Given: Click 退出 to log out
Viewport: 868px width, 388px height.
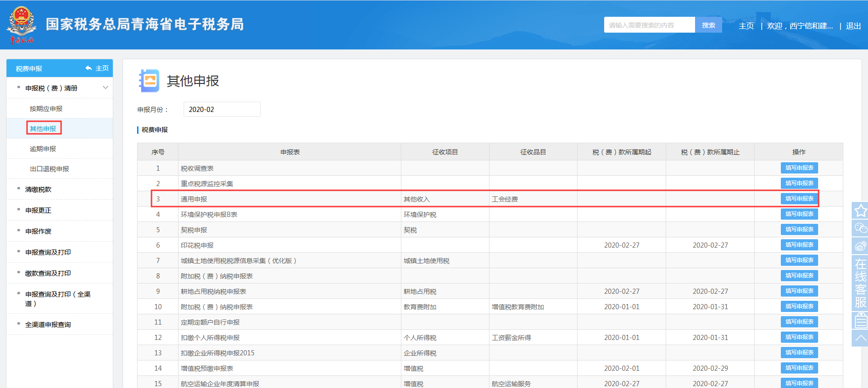Looking at the screenshot, I should click(x=853, y=26).
